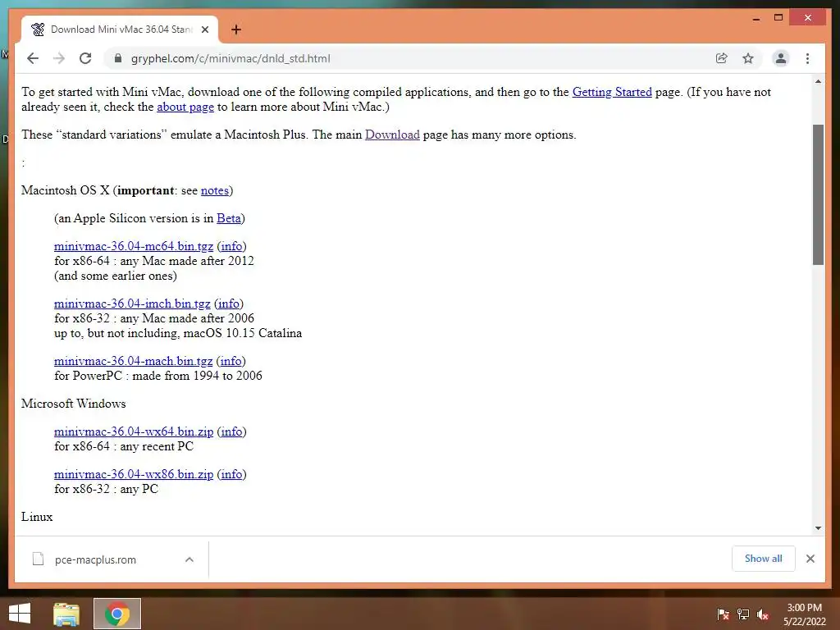840x630 pixels.
Task: Download minivmac-36.04-wx86.bin.zip
Action: [x=134, y=474]
